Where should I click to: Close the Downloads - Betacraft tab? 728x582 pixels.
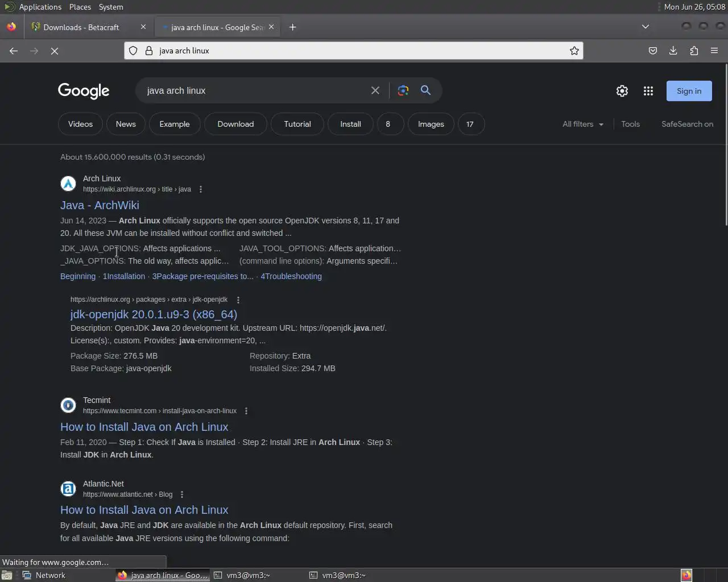pos(143,27)
